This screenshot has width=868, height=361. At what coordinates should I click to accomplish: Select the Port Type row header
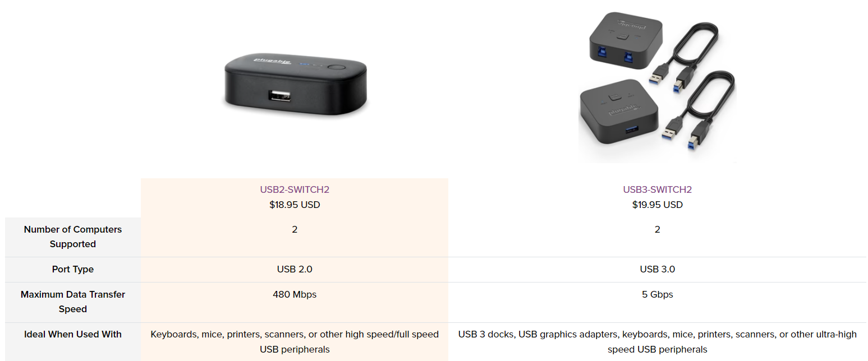click(73, 269)
